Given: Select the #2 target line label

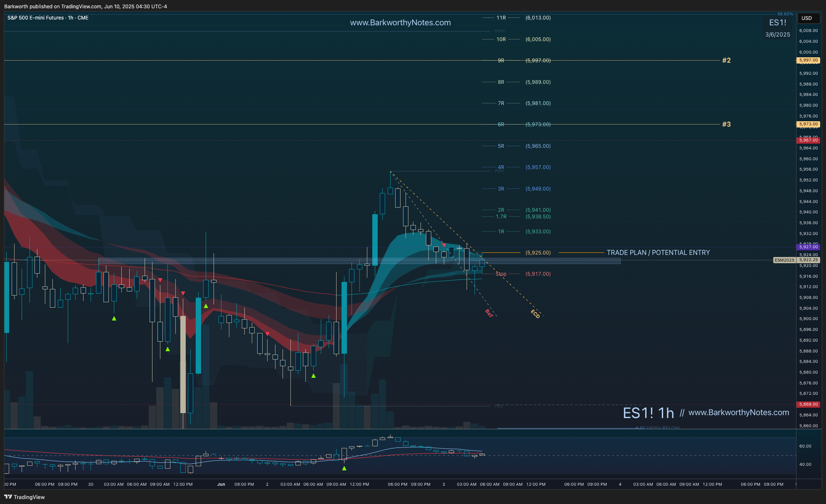Looking at the screenshot, I should pyautogui.click(x=726, y=60).
